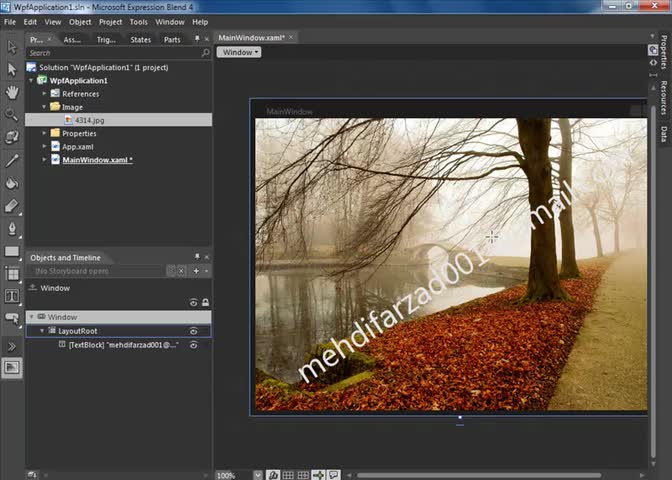Close the Objects and Timeline panel

tap(207, 257)
